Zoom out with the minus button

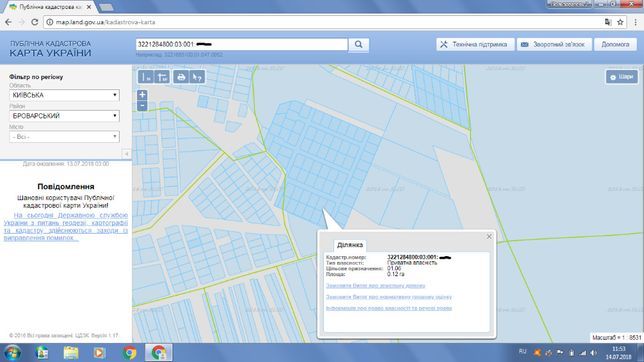coord(142,106)
